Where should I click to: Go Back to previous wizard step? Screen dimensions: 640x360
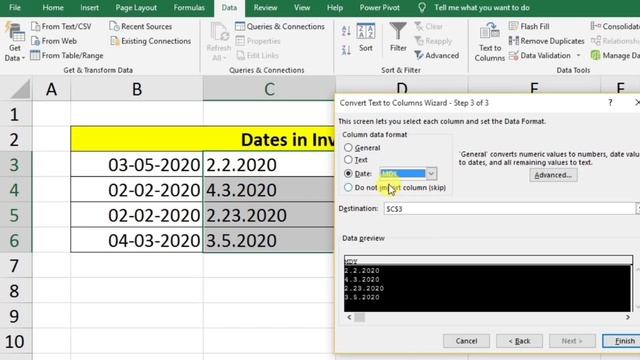tap(519, 341)
